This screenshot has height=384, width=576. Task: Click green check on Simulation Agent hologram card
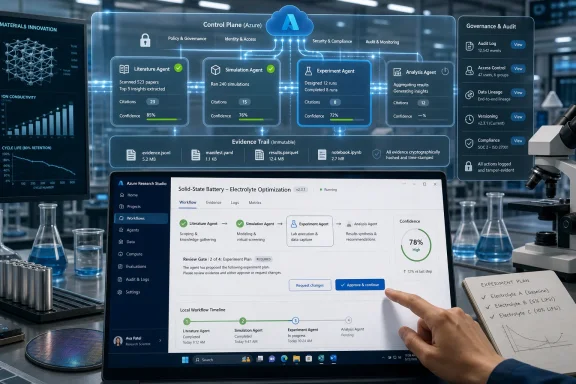point(271,69)
